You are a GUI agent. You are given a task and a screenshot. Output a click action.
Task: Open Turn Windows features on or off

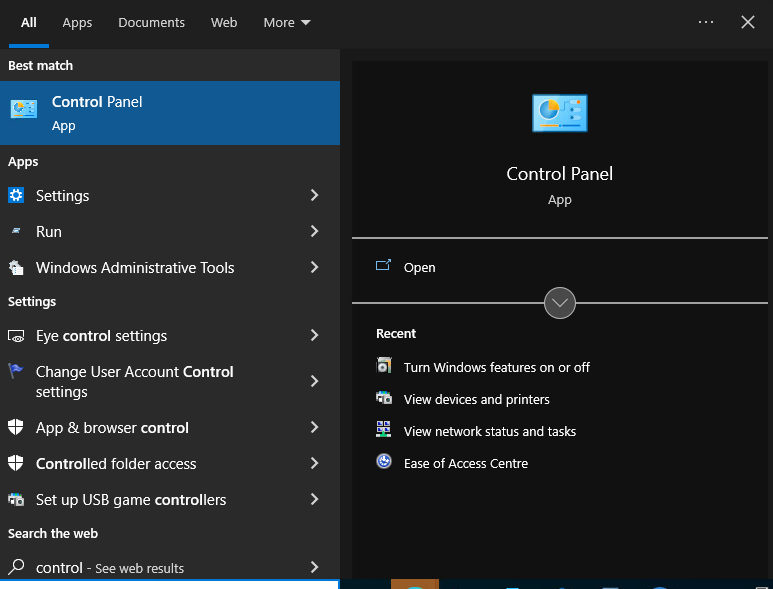click(x=496, y=367)
